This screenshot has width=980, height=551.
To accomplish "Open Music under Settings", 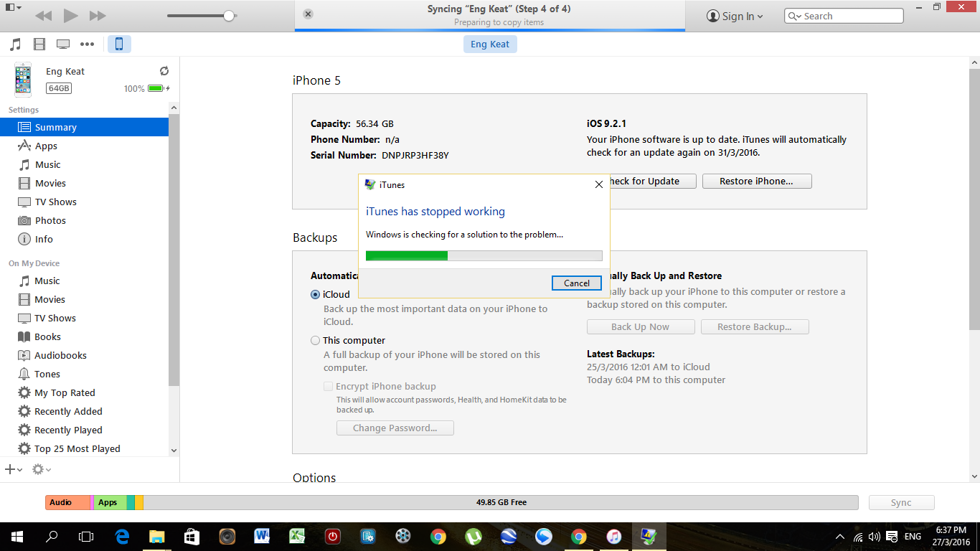I will 85,164.
